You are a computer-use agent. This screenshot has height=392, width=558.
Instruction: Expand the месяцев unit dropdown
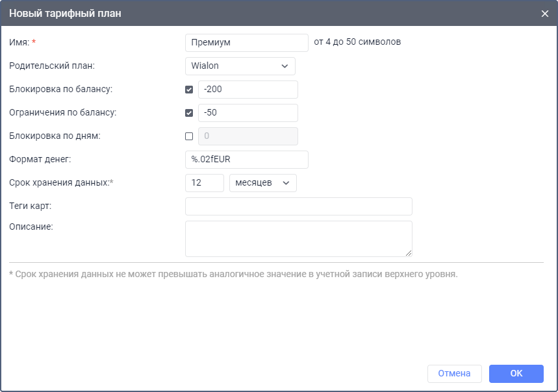click(263, 183)
